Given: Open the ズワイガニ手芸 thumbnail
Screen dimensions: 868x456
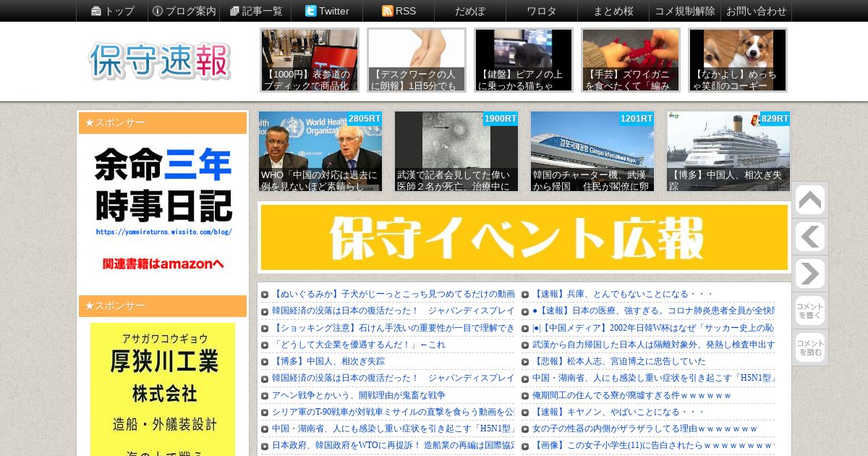Looking at the screenshot, I should [631, 60].
